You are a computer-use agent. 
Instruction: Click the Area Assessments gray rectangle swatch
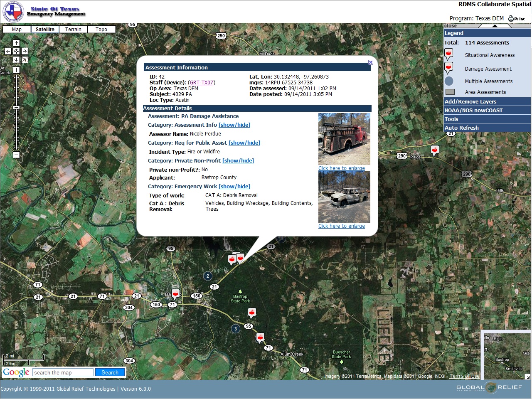(x=450, y=92)
